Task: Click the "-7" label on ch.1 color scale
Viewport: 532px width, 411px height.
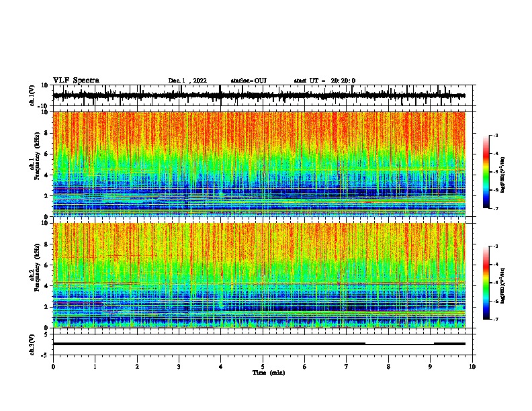Action: point(495,208)
